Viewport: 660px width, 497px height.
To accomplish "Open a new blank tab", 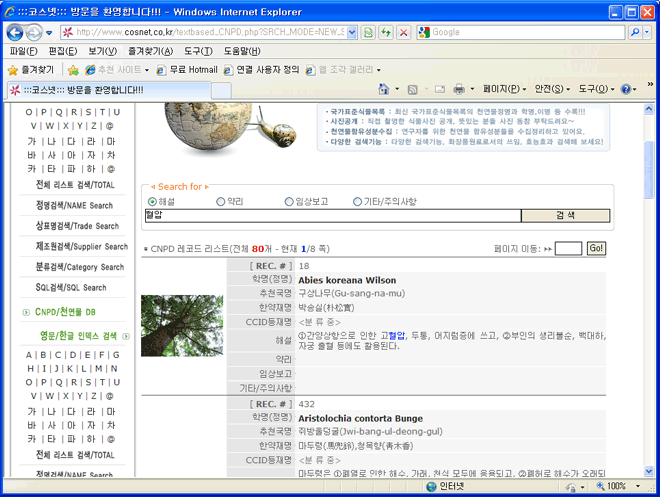I will pyautogui.click(x=221, y=90).
